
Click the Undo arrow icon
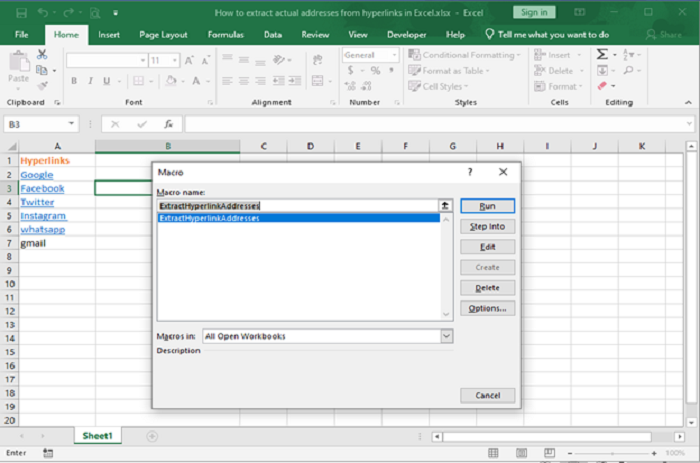click(43, 13)
